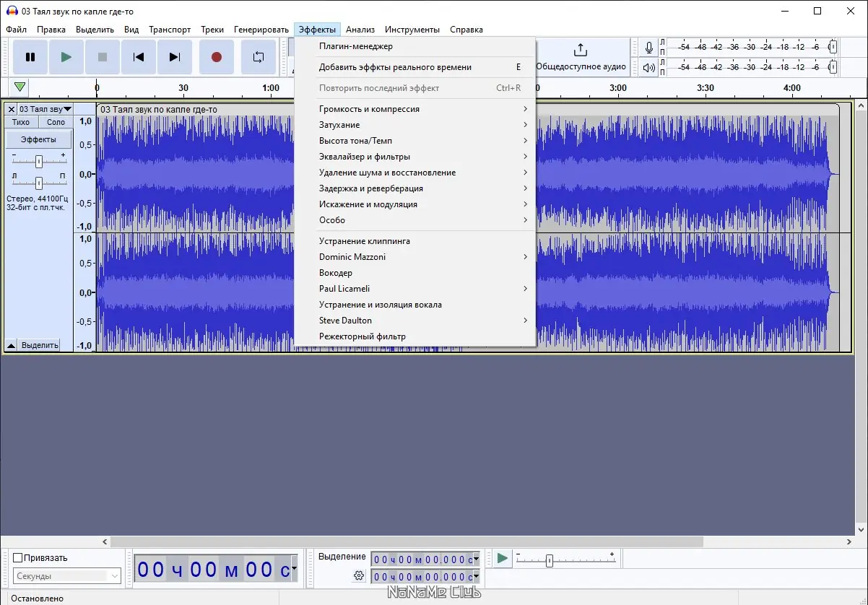Viewport: 868px width, 605px height.
Task: Expand Удаление шума и восстановление submenu
Action: (x=415, y=173)
